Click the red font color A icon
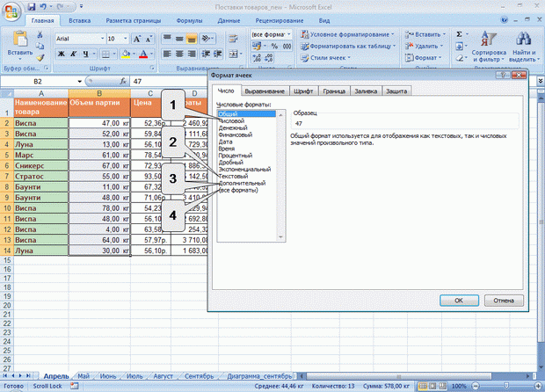The width and height of the screenshot is (545, 392). point(143,54)
